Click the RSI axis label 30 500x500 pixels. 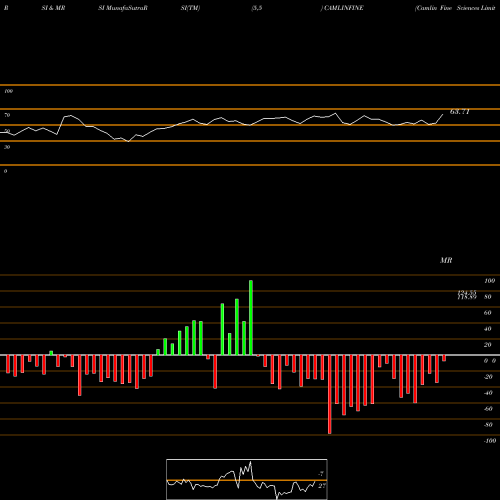pos(7,147)
